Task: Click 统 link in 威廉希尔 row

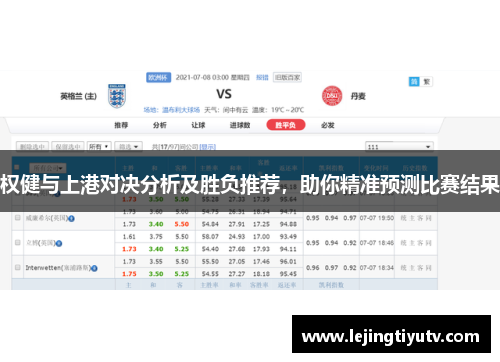Action: pyautogui.click(x=404, y=218)
